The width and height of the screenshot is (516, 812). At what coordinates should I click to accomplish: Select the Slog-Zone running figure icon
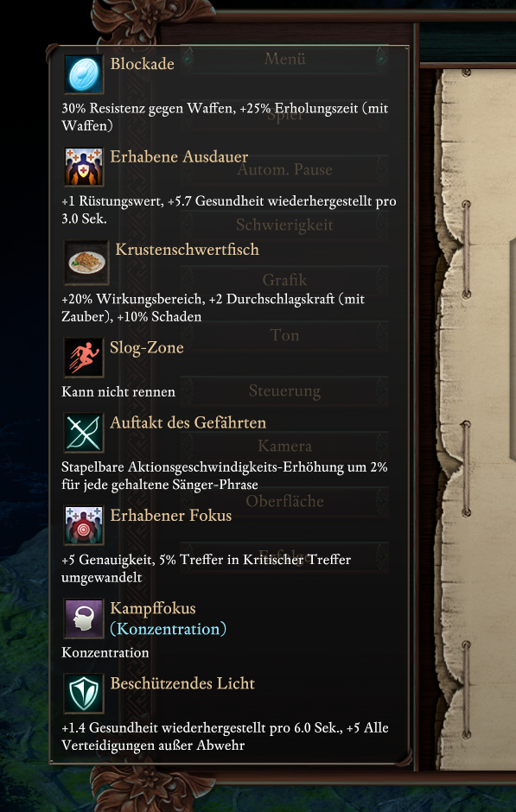click(84, 358)
